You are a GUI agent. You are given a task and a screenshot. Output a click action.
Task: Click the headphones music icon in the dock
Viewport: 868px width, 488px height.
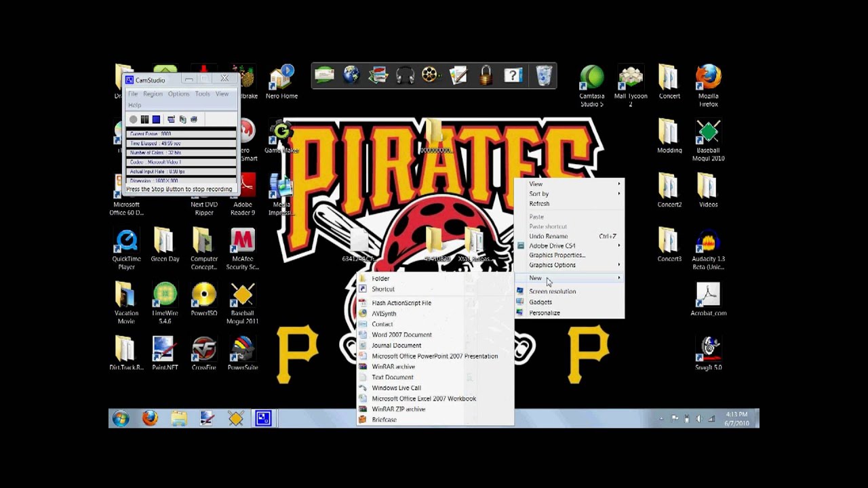pos(405,75)
